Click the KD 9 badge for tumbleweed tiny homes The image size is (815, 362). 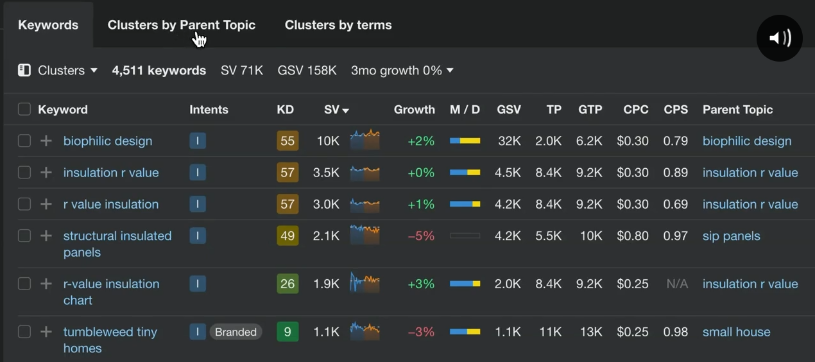click(x=287, y=332)
